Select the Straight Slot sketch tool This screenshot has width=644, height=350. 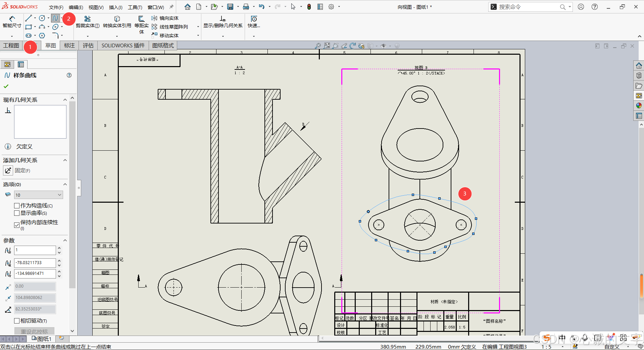tap(29, 36)
